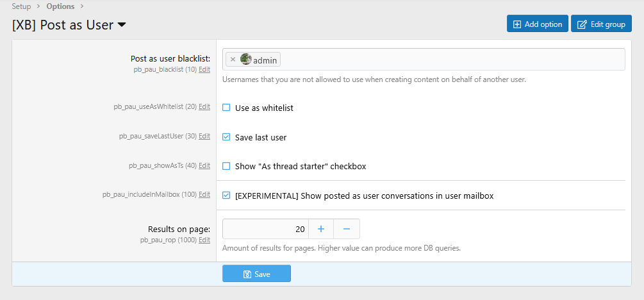Click the plus icon to increase results

pos(321,229)
